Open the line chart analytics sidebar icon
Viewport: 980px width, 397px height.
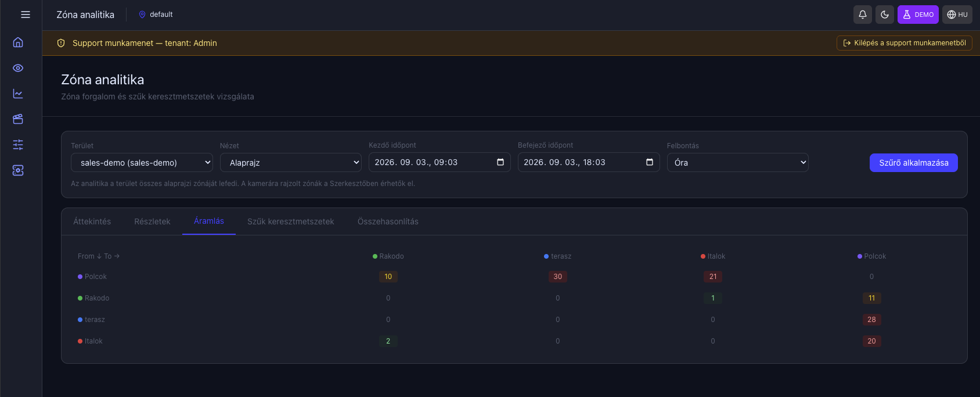click(18, 94)
